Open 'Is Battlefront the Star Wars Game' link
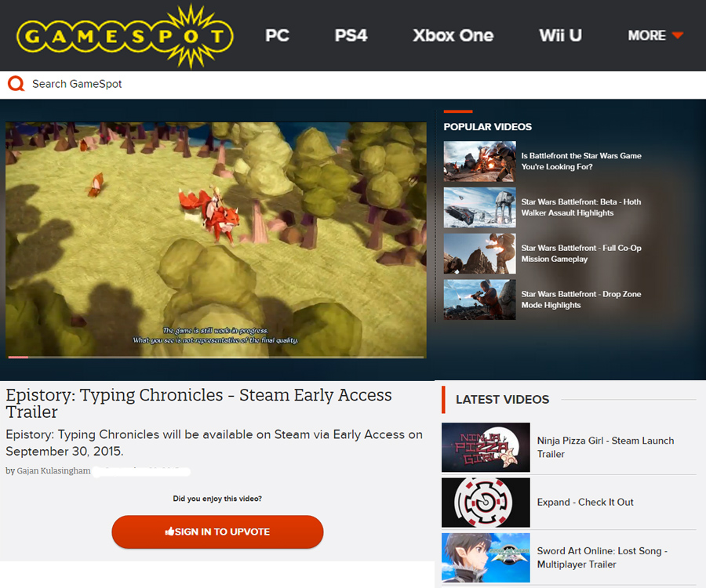706x588 pixels. pyautogui.click(x=581, y=161)
